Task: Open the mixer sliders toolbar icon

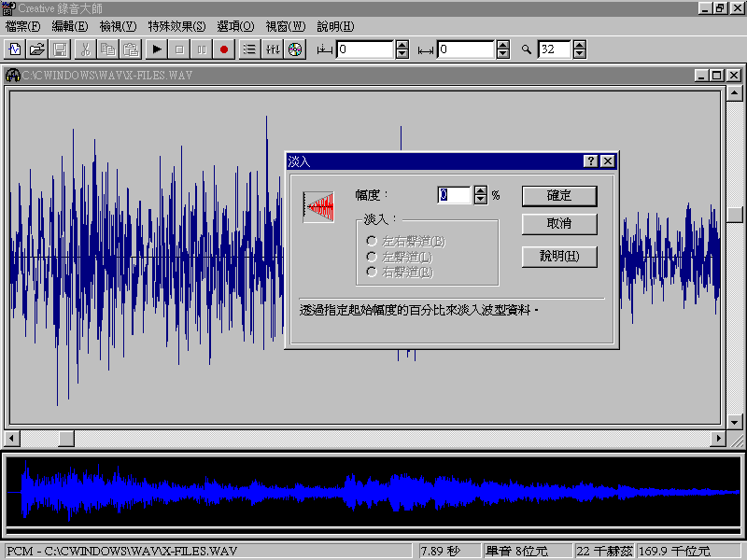Action: tap(273, 49)
